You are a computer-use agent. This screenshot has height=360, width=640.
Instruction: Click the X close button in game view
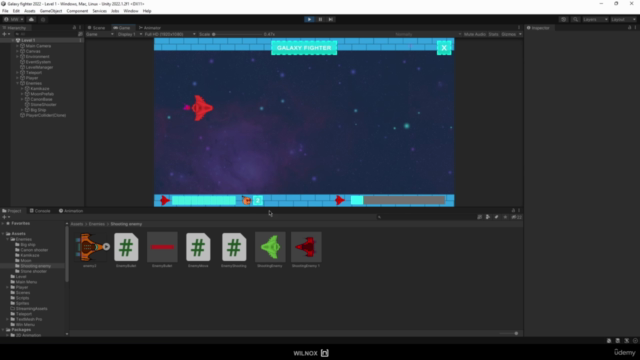tap(444, 48)
